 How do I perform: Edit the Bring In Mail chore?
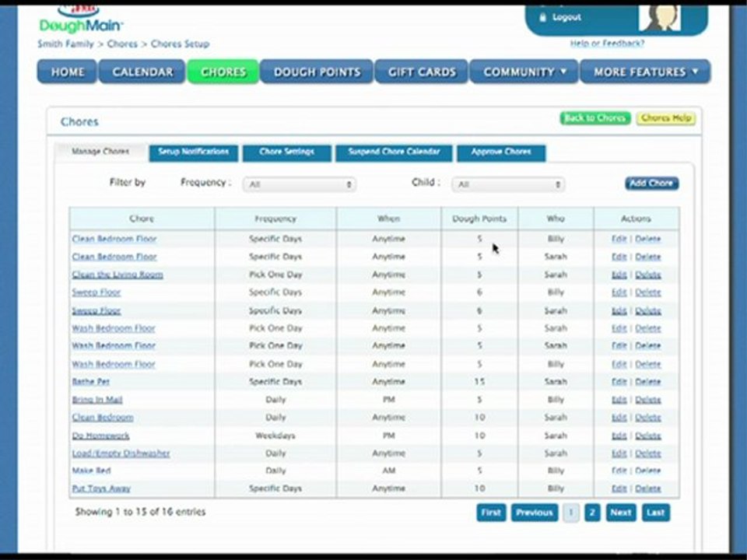[619, 400]
